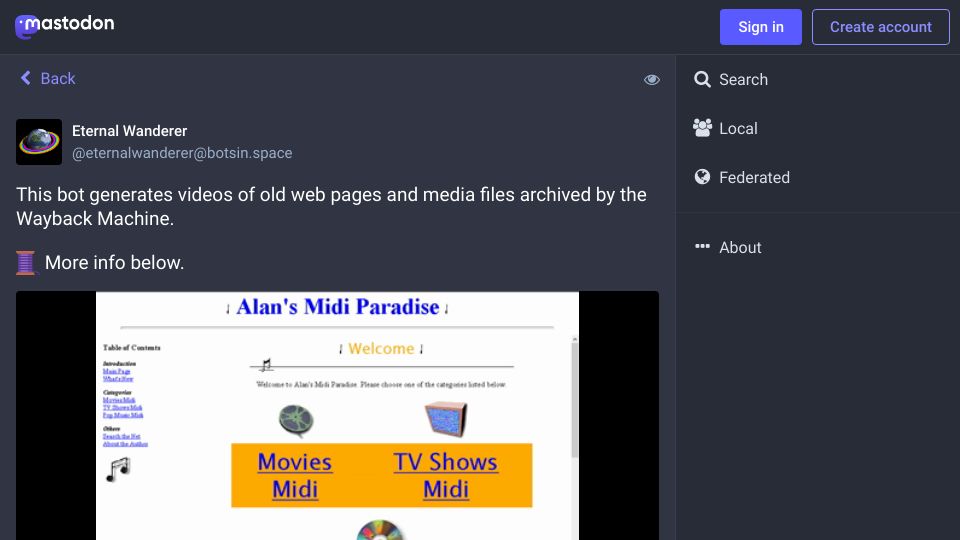
Task: Open the Create account page
Action: click(880, 27)
